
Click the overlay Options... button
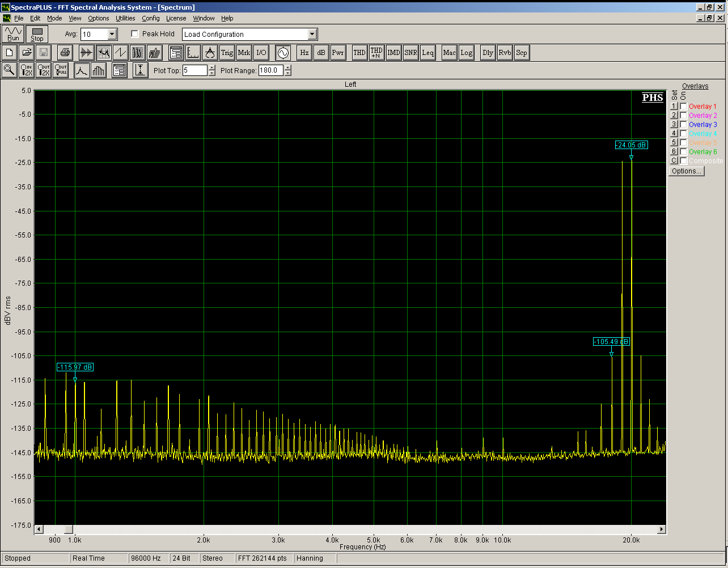[x=687, y=171]
